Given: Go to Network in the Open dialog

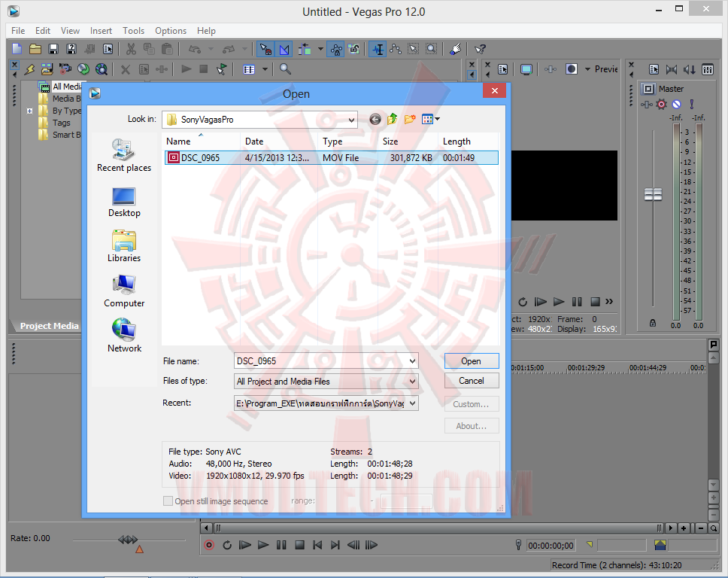Looking at the screenshot, I should click(x=124, y=336).
